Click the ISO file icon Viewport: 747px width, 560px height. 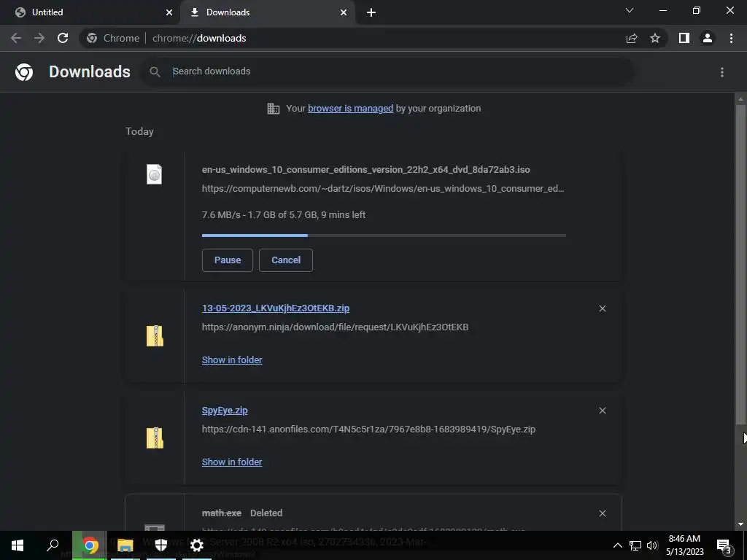pos(155,174)
